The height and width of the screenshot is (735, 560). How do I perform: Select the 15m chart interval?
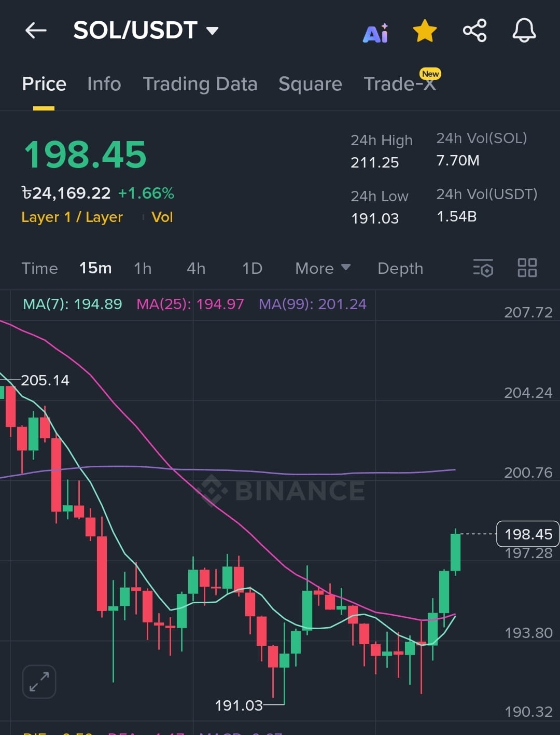(x=95, y=268)
